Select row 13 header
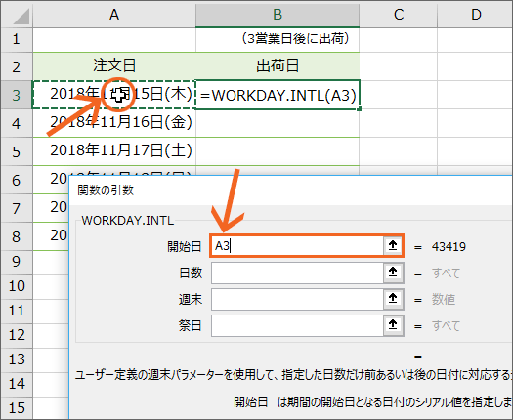Image resolution: width=513 pixels, height=420 pixels. click(17, 359)
